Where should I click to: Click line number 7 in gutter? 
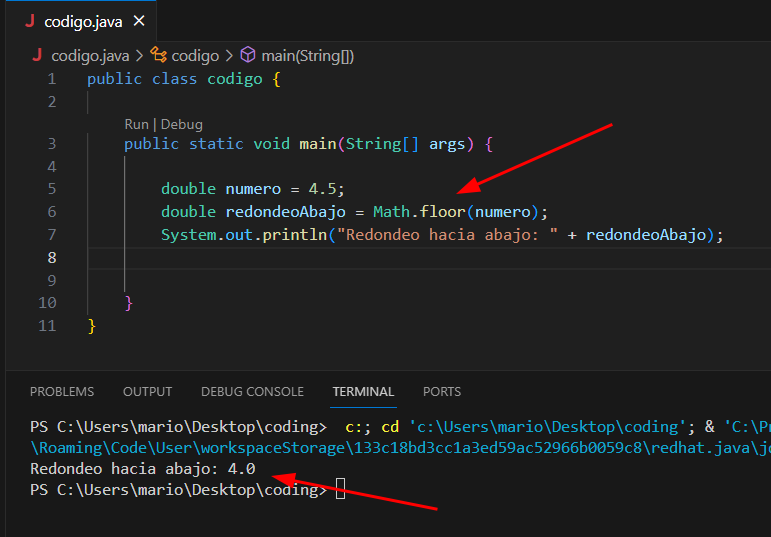pos(52,235)
